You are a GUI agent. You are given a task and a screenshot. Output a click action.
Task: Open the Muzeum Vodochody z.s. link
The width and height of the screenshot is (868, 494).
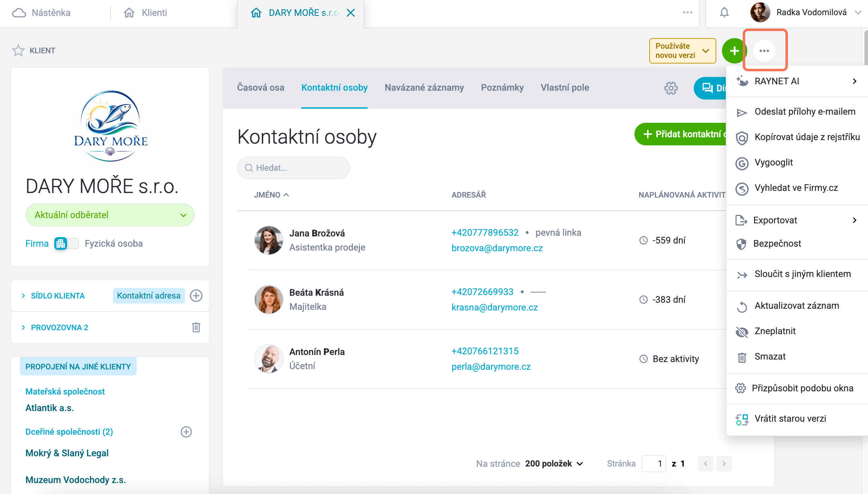[x=76, y=480]
